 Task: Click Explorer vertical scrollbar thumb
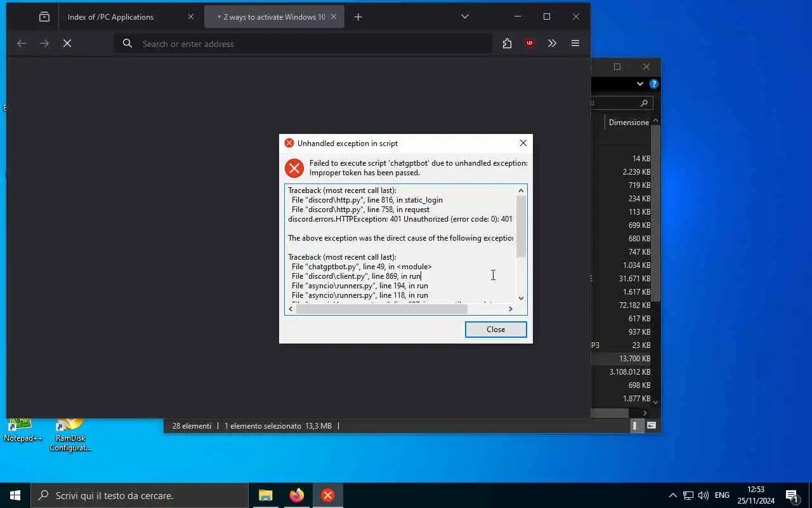pos(655,213)
